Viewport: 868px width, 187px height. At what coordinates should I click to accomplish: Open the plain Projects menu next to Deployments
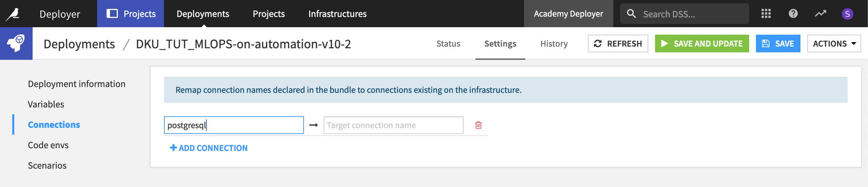269,14
